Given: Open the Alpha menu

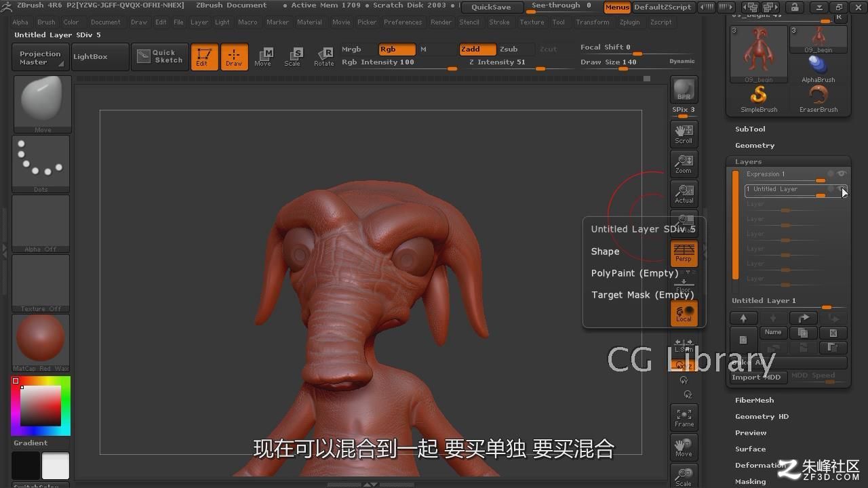Looking at the screenshot, I should coord(20,22).
